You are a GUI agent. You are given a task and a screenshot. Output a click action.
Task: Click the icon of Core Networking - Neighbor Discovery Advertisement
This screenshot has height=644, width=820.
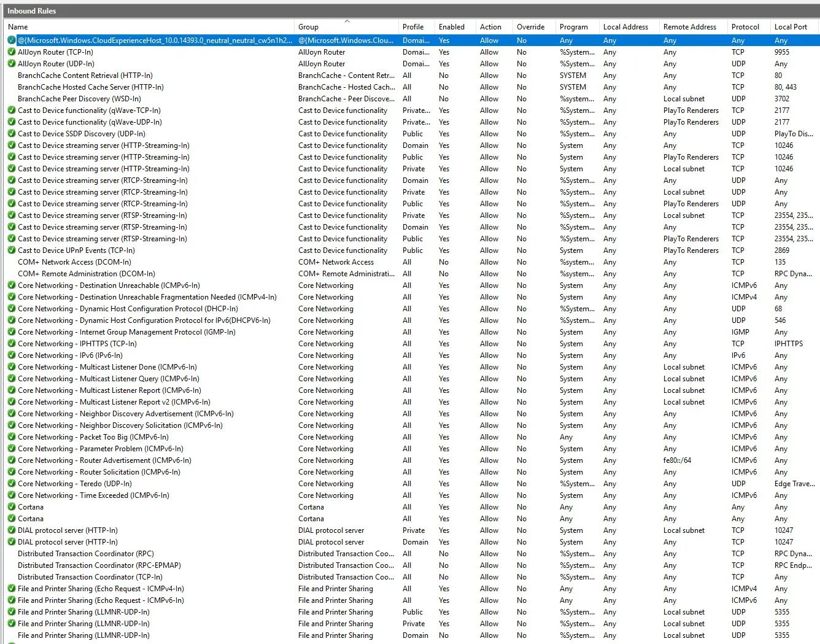pyautogui.click(x=12, y=414)
